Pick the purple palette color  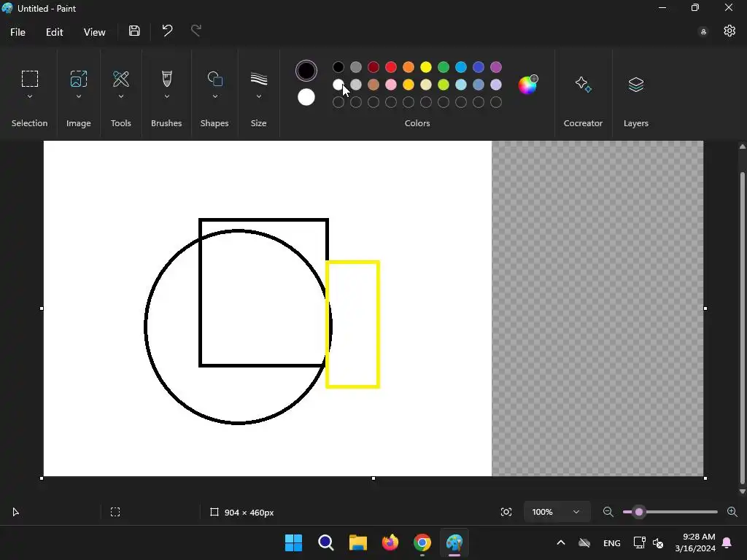pyautogui.click(x=496, y=67)
